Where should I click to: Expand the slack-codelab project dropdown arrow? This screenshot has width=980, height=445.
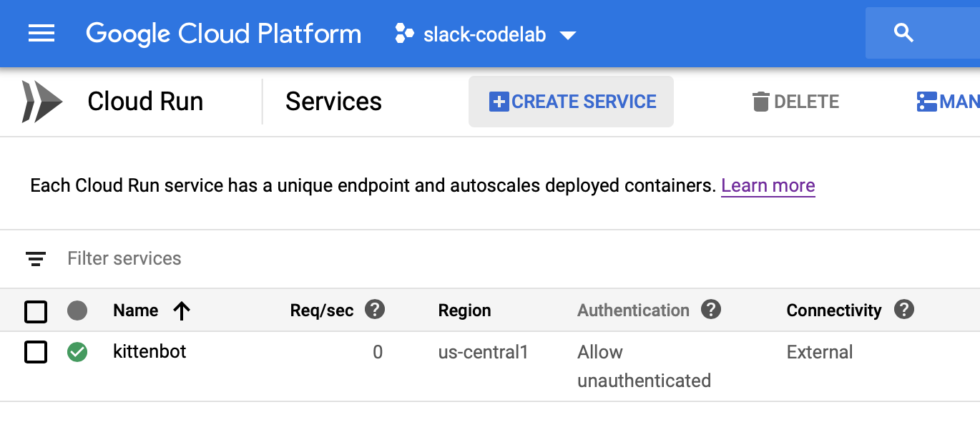[x=568, y=35]
